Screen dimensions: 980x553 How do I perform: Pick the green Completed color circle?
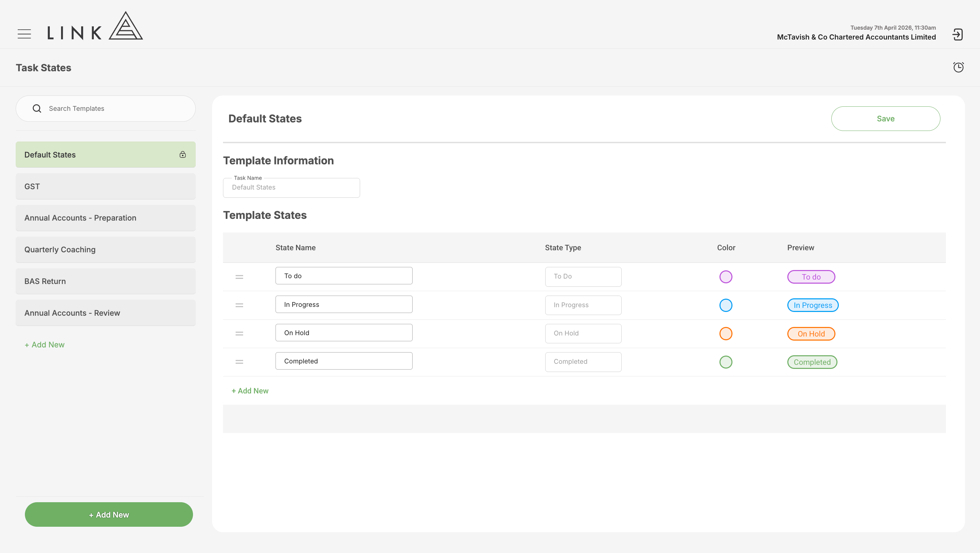[x=726, y=362]
